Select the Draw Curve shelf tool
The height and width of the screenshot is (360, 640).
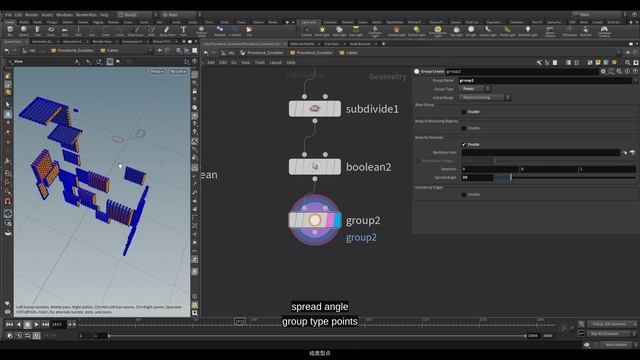136,31
